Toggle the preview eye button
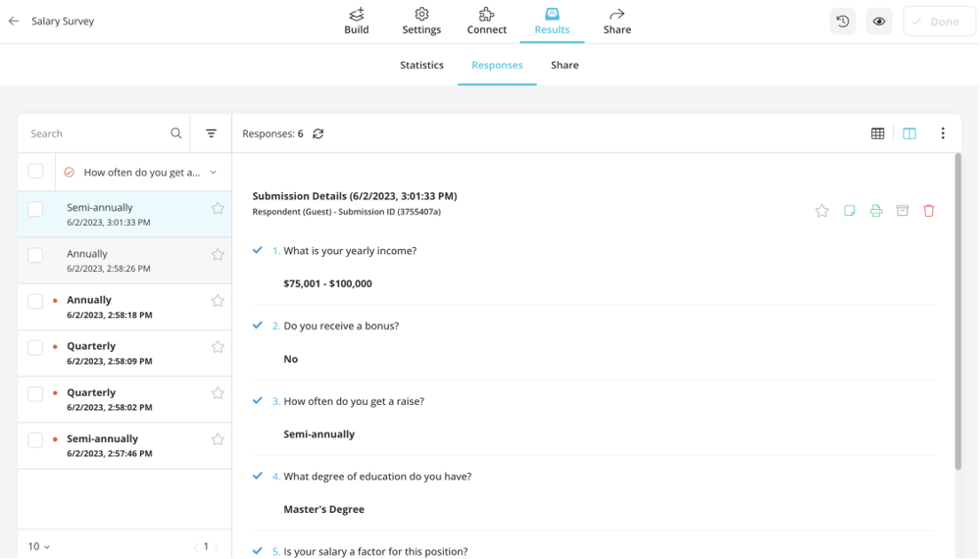Viewport: 980px width, 559px height. [x=879, y=22]
